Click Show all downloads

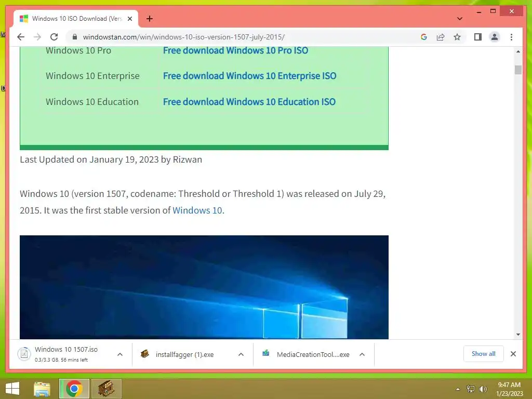click(484, 354)
